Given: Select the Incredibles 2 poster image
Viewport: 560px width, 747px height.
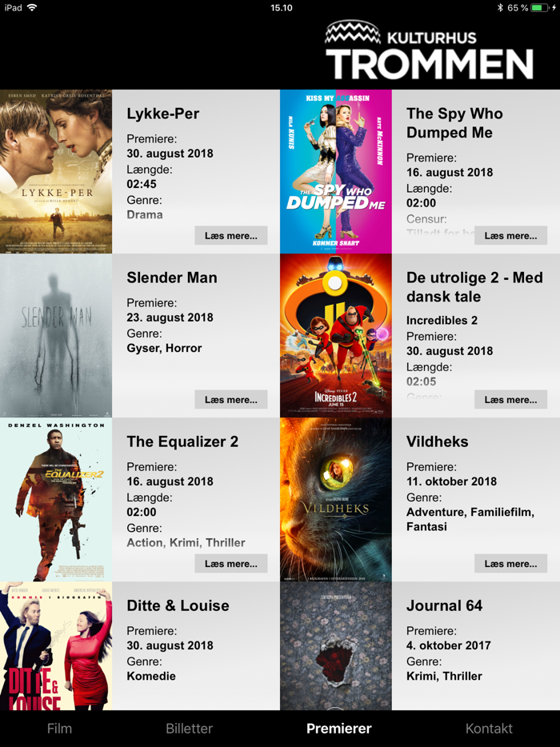Looking at the screenshot, I should (335, 335).
